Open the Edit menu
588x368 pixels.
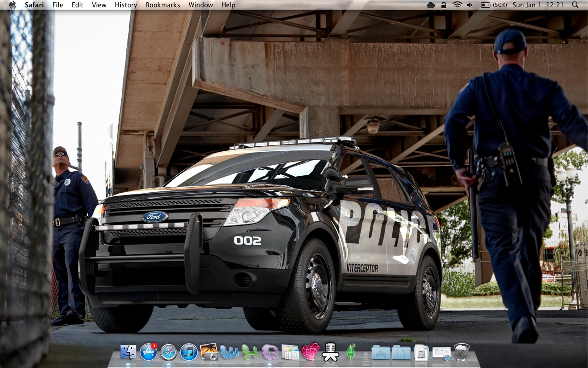[x=78, y=5]
